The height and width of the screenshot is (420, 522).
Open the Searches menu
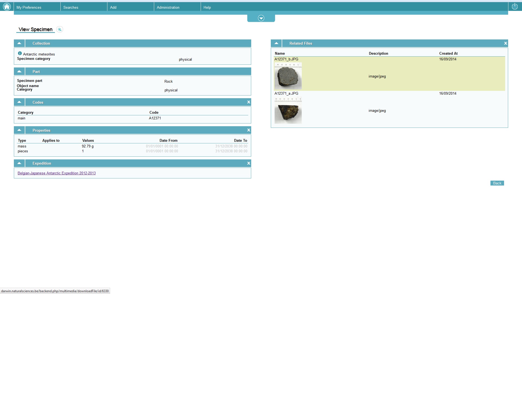[x=71, y=7]
